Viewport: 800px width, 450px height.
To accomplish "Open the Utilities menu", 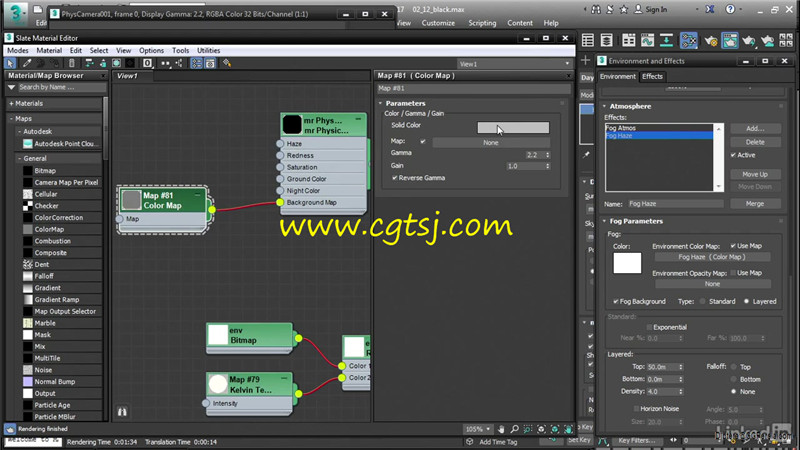I will click(209, 51).
